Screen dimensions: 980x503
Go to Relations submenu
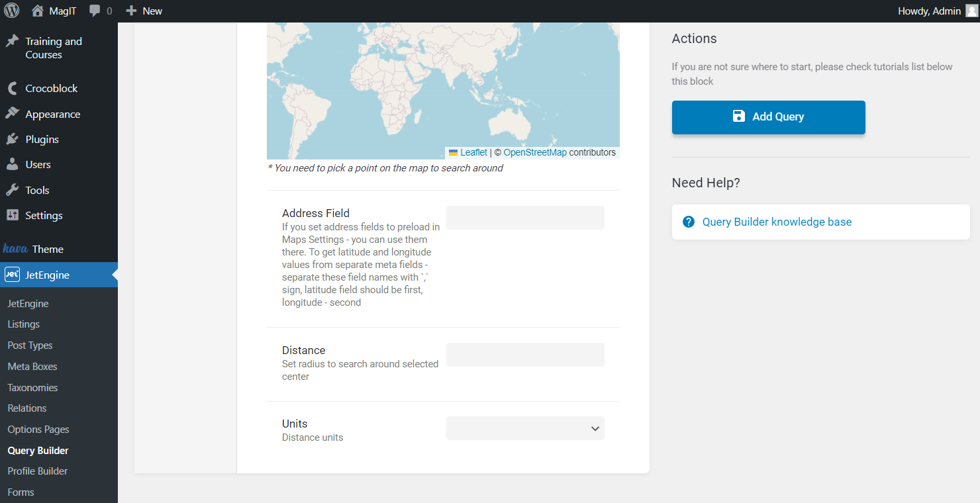pos(27,408)
